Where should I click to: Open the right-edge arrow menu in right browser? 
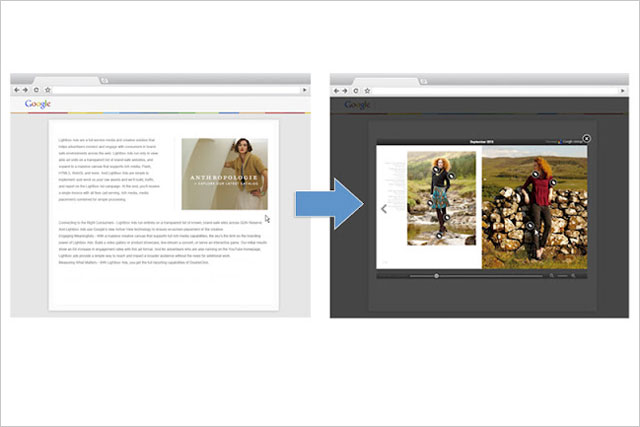(622, 91)
